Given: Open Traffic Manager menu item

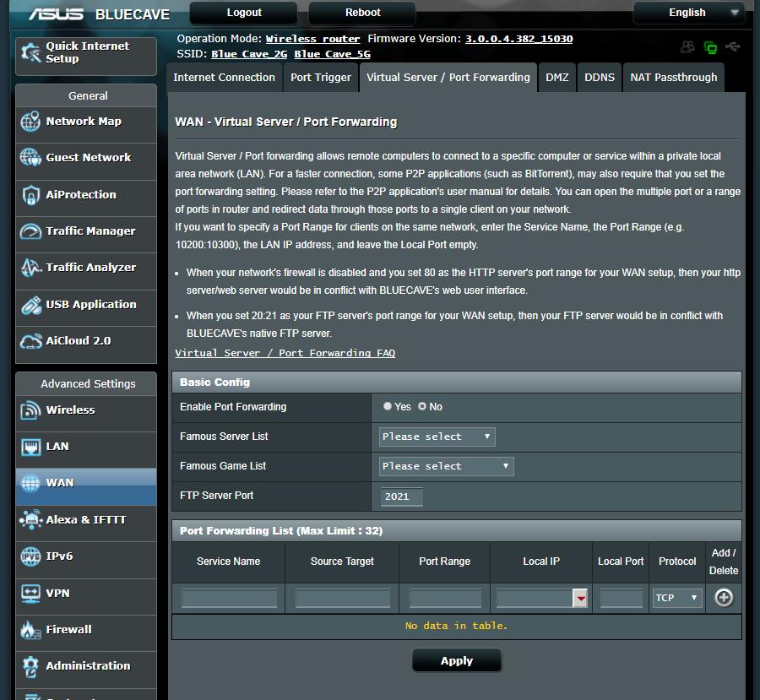Looking at the screenshot, I should pyautogui.click(x=86, y=235).
